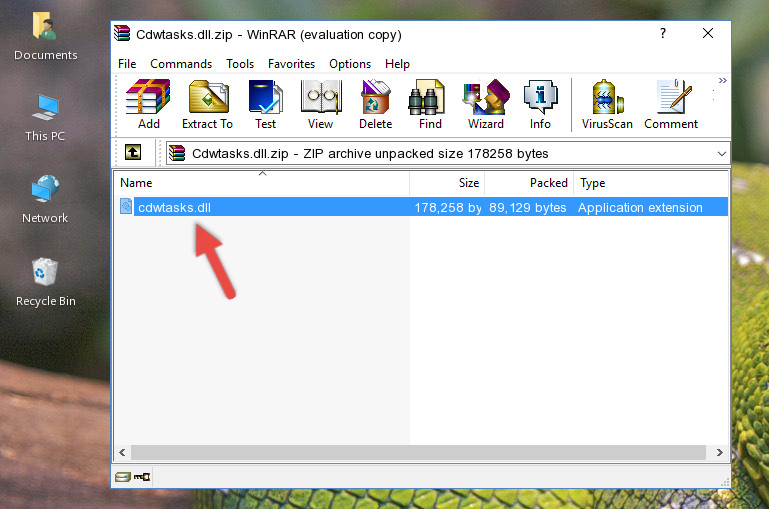Click the 89,129 bytes packed value
The height and width of the screenshot is (509, 769).
click(x=528, y=207)
